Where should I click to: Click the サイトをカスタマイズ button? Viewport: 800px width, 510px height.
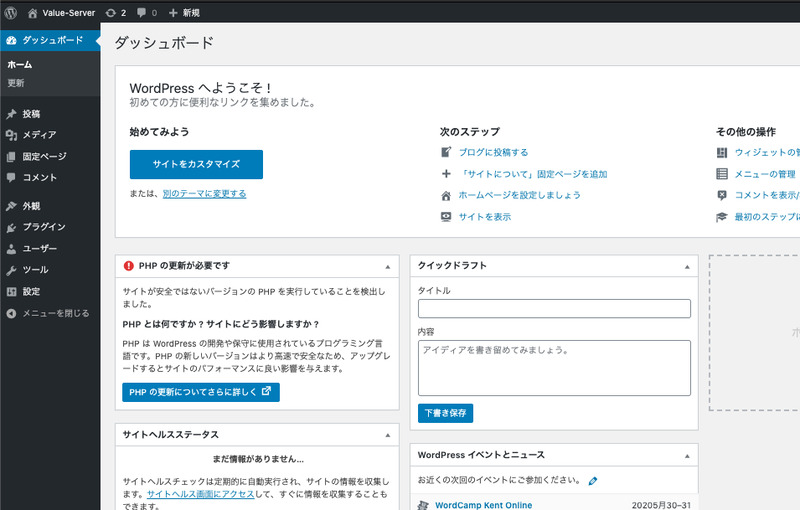(x=196, y=164)
